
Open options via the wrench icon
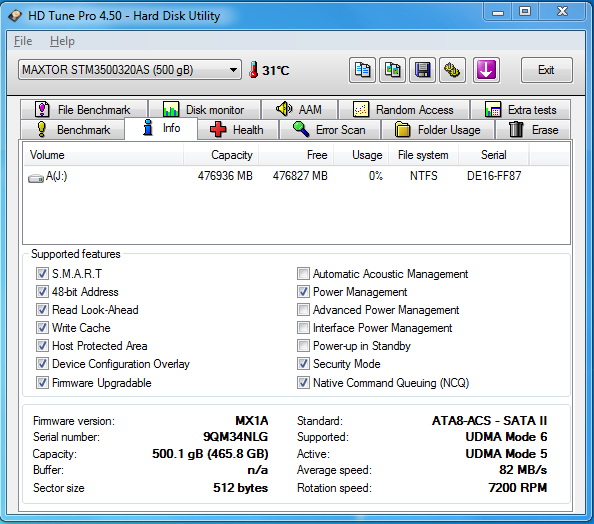coord(452,70)
